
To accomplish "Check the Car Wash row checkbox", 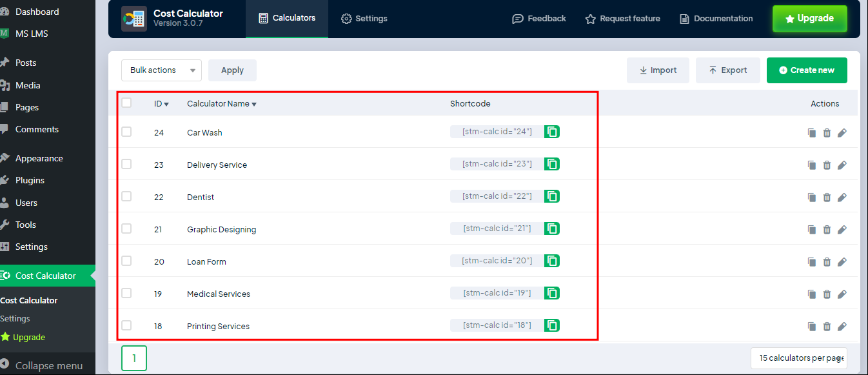I will (126, 132).
